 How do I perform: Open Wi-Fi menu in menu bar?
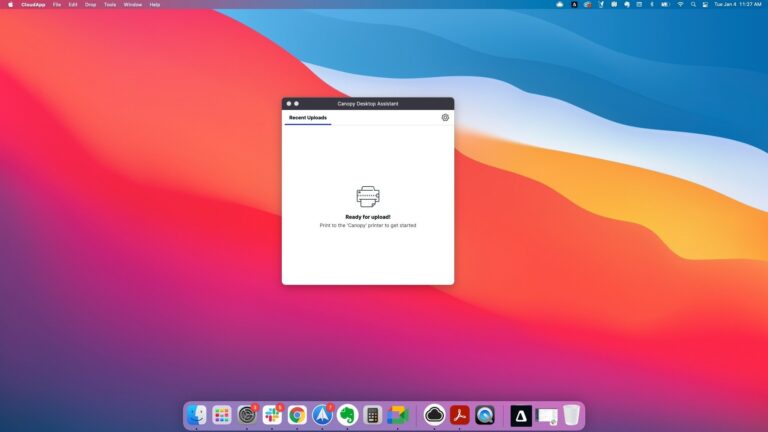coord(680,4)
